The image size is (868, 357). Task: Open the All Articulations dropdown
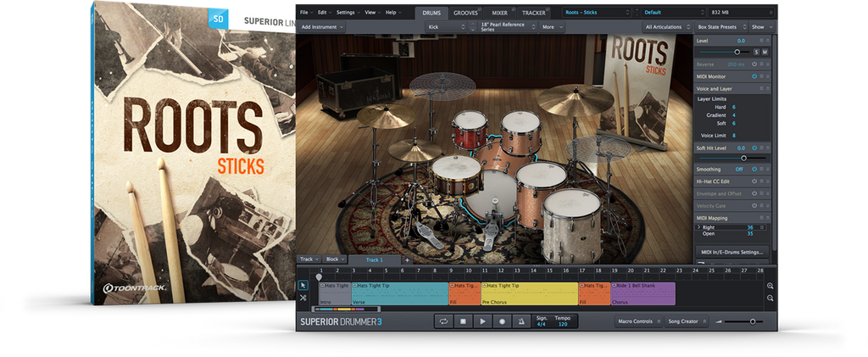pyautogui.click(x=667, y=26)
